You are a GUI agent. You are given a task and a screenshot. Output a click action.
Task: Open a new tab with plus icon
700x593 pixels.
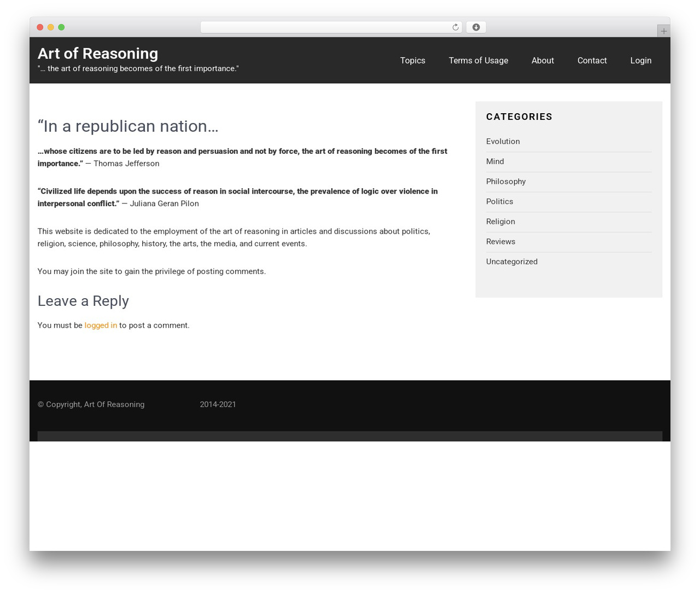click(663, 31)
